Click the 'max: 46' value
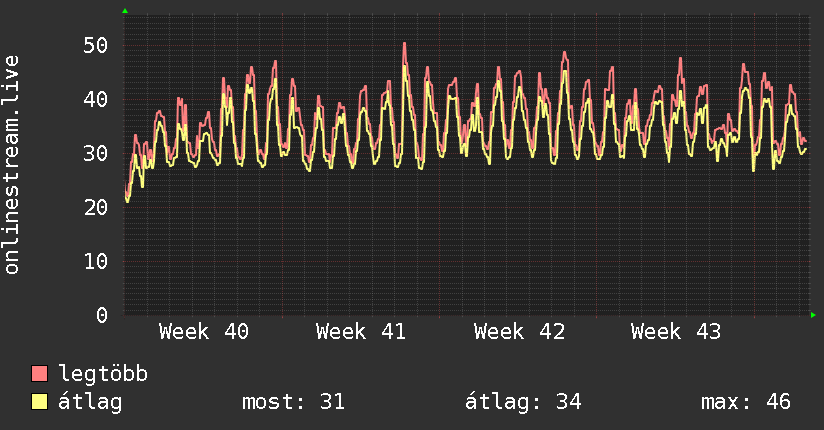 [x=746, y=402]
